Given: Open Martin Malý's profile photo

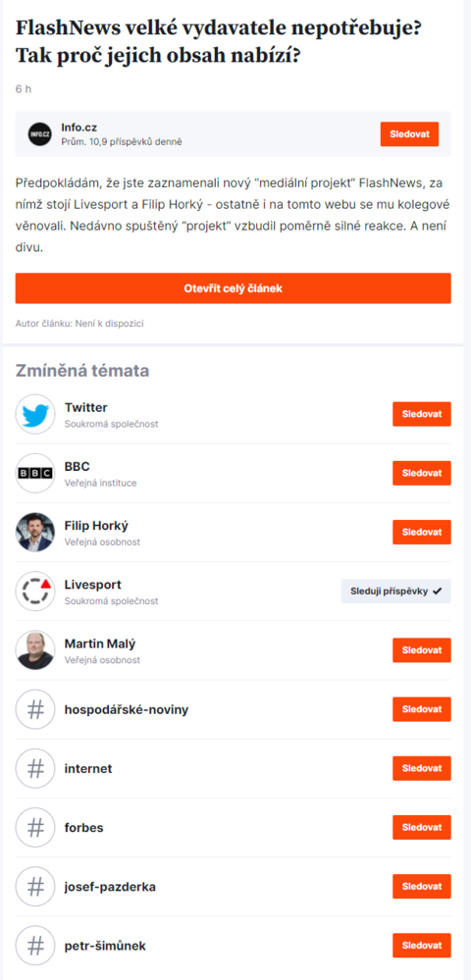Looking at the screenshot, I should pos(35,650).
